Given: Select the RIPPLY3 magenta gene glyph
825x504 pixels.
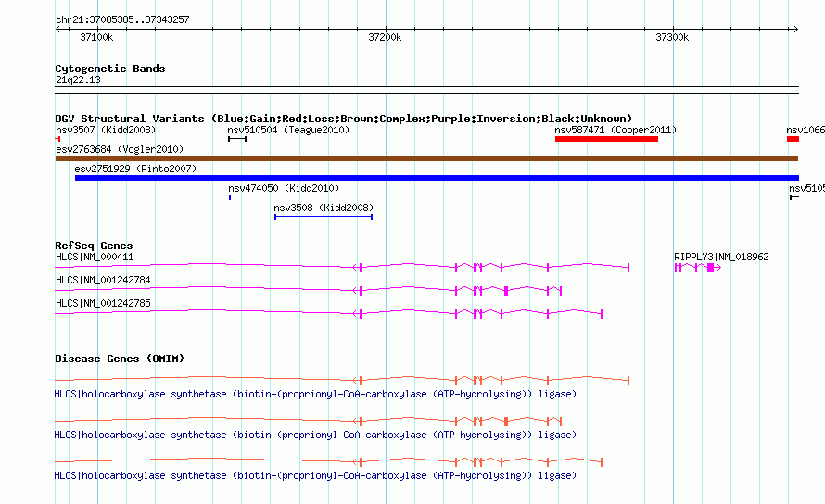Looking at the screenshot, I should 698,268.
